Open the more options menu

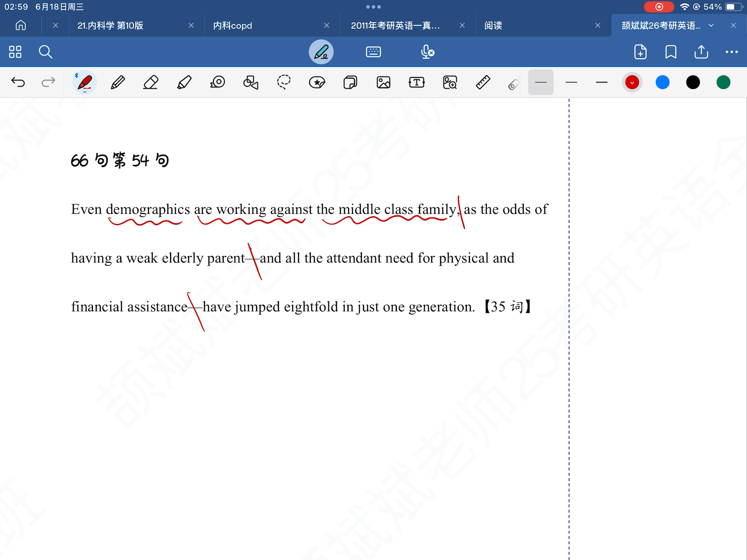pyautogui.click(x=732, y=52)
